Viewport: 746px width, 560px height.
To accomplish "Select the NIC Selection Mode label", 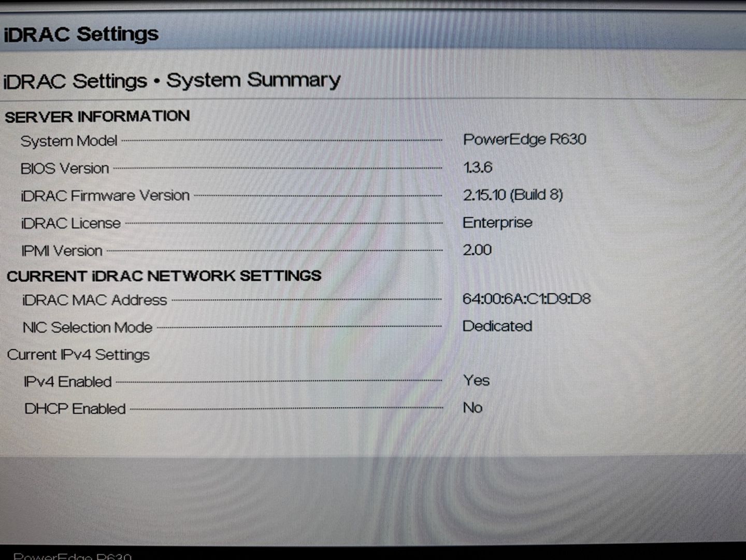I will (88, 327).
